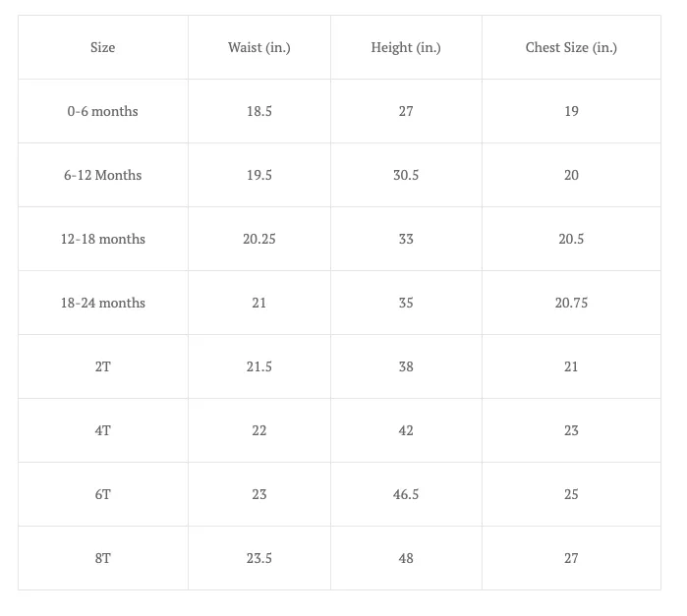Click the 12-18 months size cell
Image resolution: width=687 pixels, height=616 pixels.
point(103,239)
